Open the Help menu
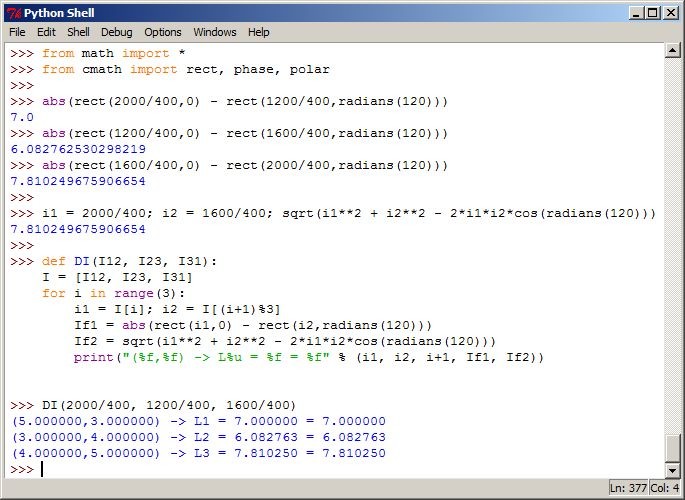The width and height of the screenshot is (685, 500). tap(259, 32)
